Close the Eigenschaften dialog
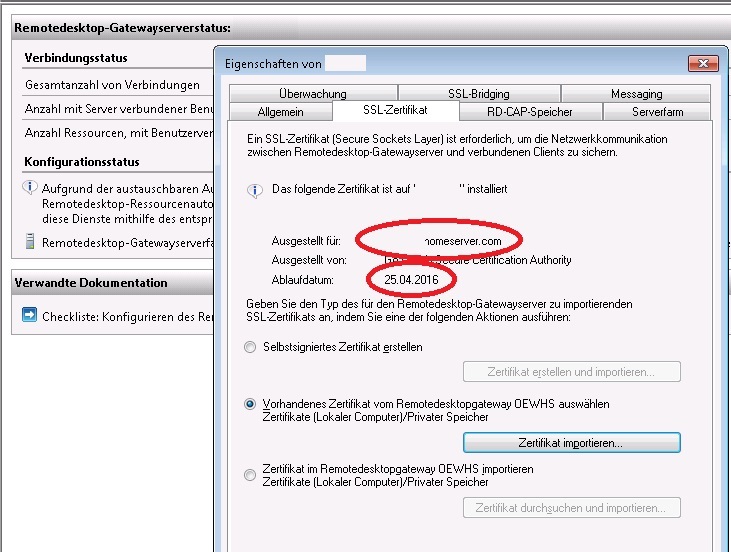This screenshot has width=731, height=552. point(703,63)
